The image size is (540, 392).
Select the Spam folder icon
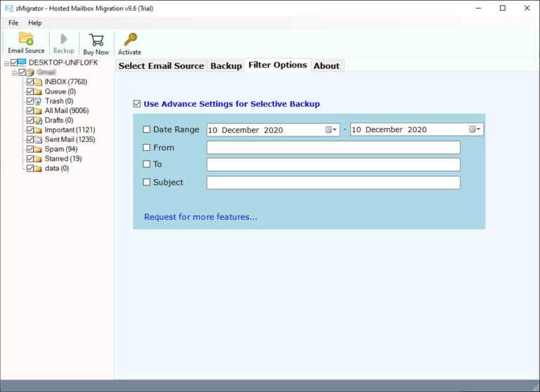tap(38, 150)
